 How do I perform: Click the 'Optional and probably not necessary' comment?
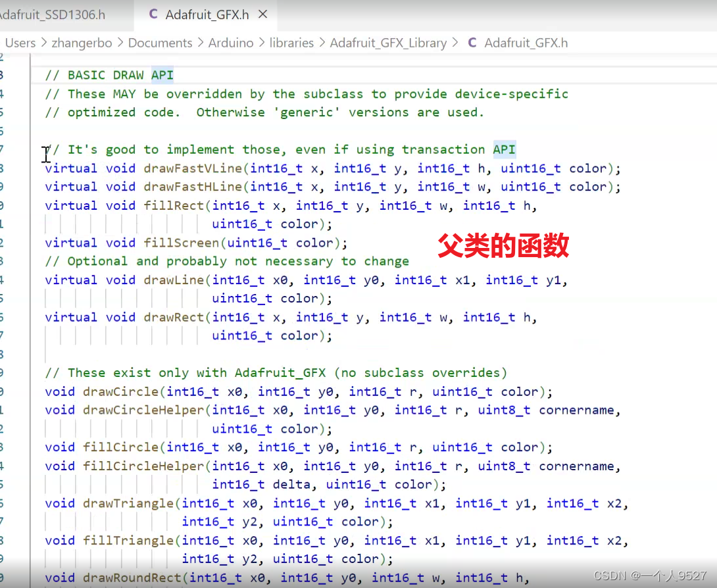coord(227,261)
